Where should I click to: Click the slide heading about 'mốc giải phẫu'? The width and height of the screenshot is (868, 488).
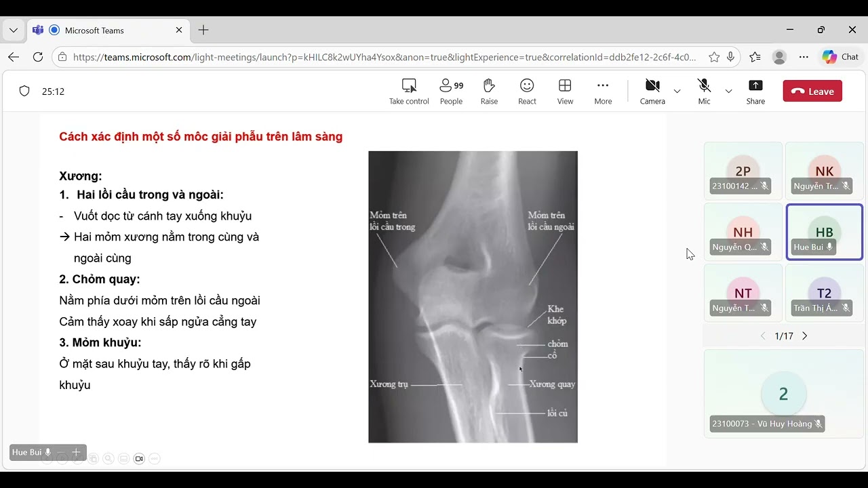201,137
